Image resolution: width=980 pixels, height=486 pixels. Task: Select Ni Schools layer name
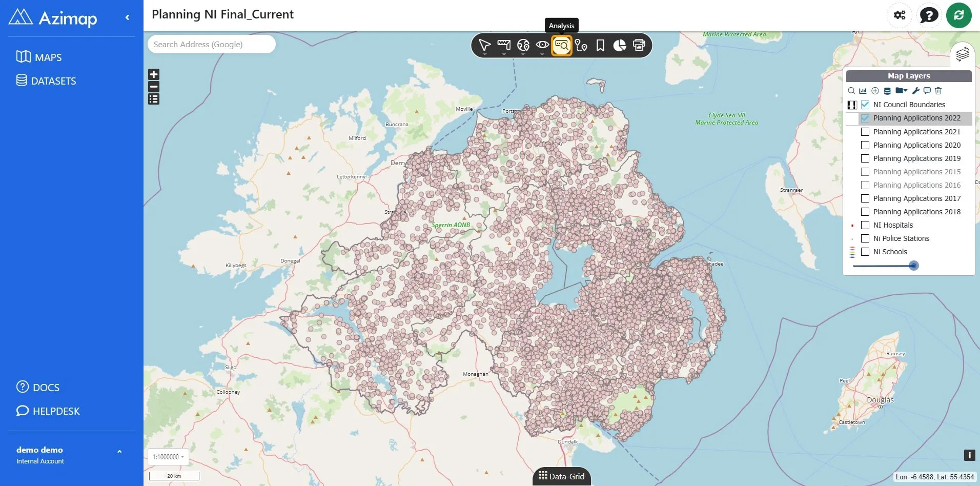(x=890, y=252)
